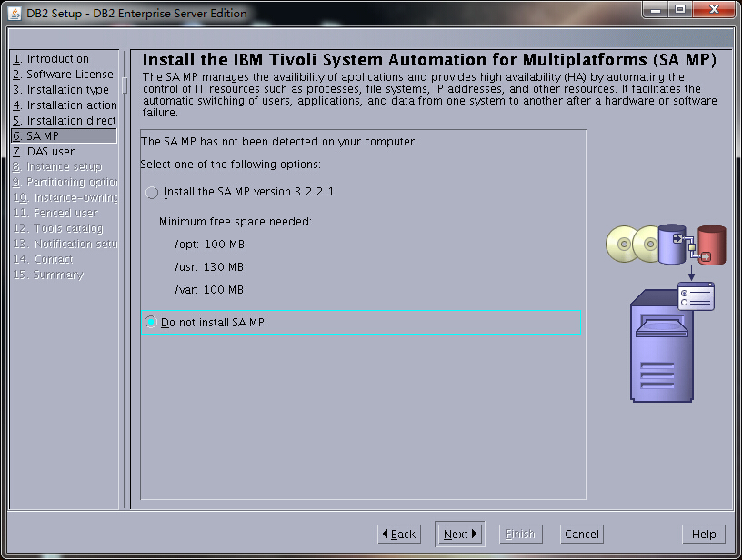Open step 2 Software License
This screenshot has width=742, height=560.
63,75
